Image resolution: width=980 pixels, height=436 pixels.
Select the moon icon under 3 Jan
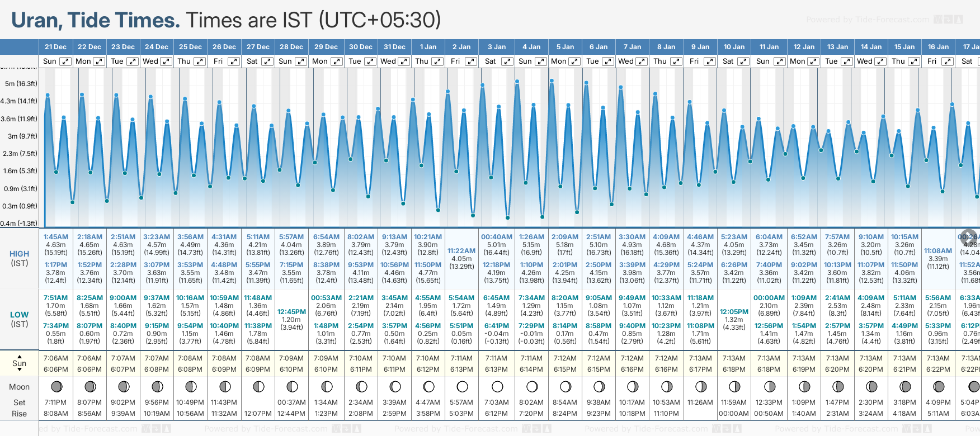click(497, 386)
